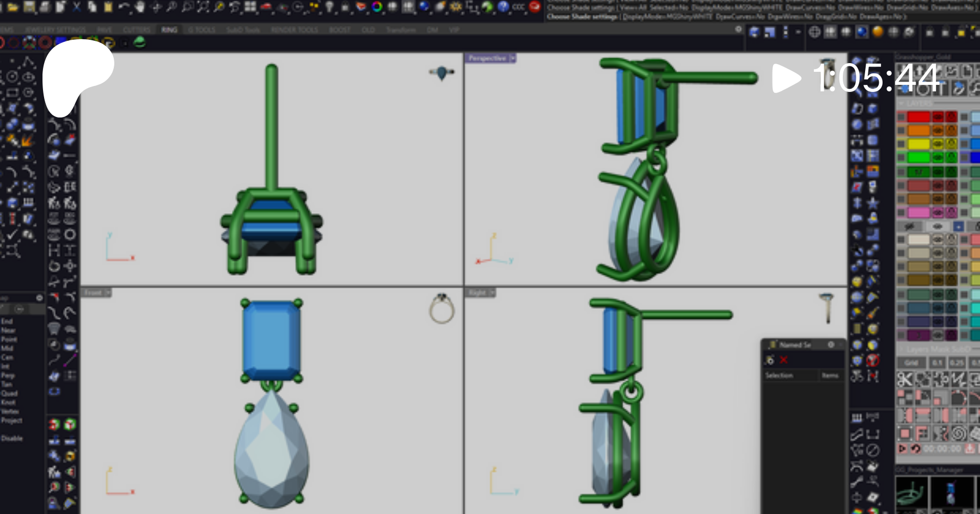Click the Save floppy disk icon
The width and height of the screenshot is (980, 514).
(29, 7)
